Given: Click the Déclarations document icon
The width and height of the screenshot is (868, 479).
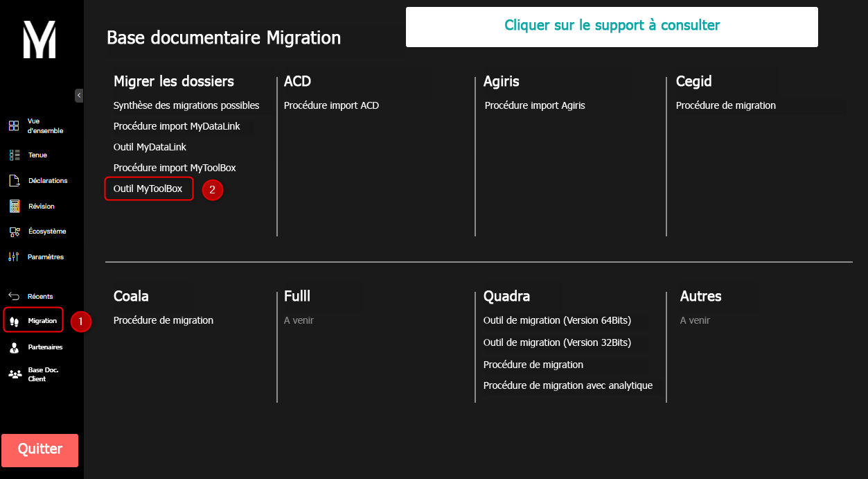Looking at the screenshot, I should (x=14, y=181).
